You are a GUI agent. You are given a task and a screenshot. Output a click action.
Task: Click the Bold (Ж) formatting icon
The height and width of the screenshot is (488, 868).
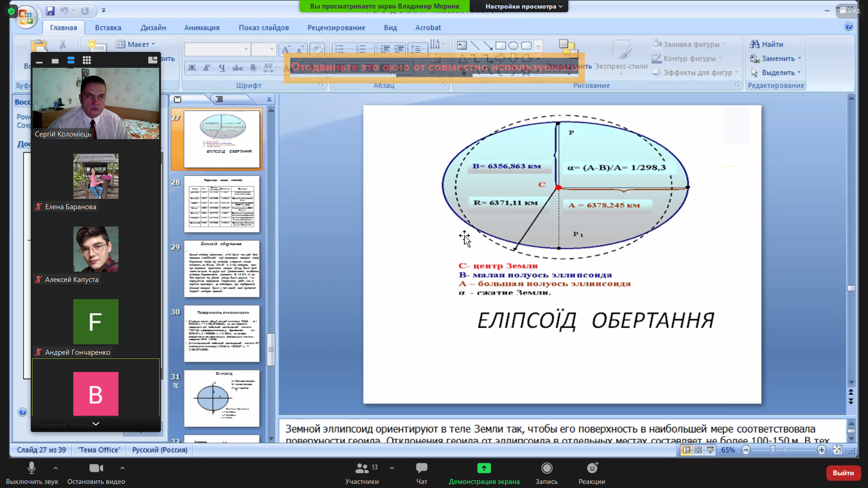(x=192, y=68)
